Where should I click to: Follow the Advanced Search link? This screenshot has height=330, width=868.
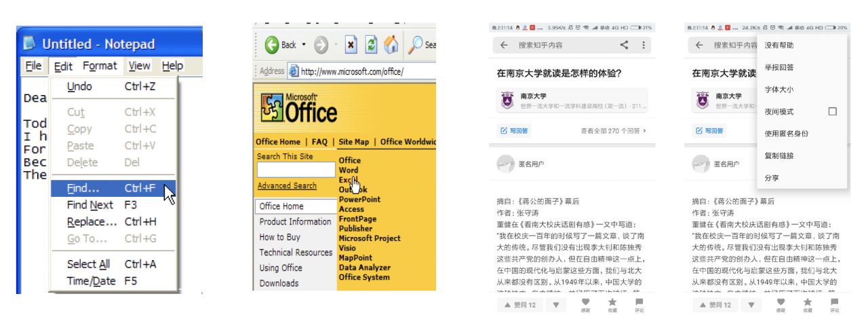coord(287,185)
